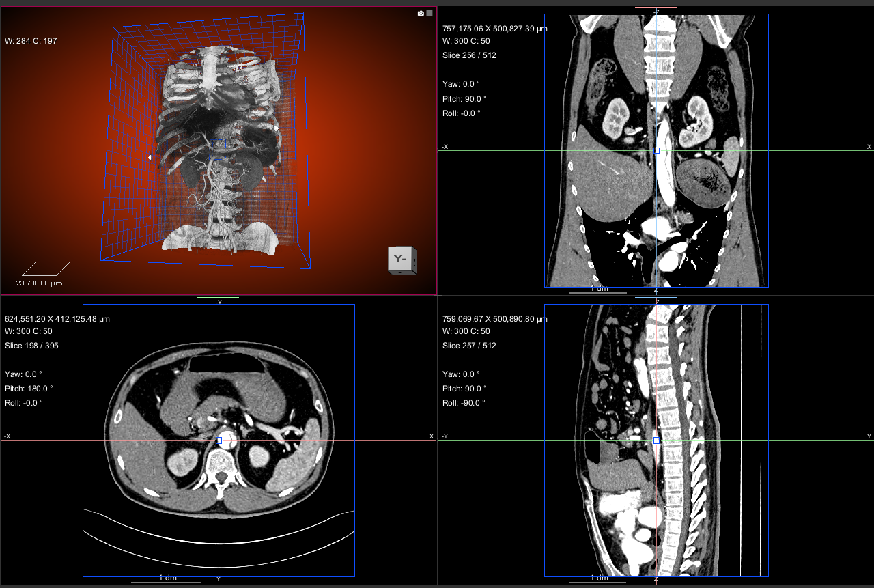This screenshot has height=588, width=874.
Task: Click the Slice 256 / 512 label
Action: 469,55
